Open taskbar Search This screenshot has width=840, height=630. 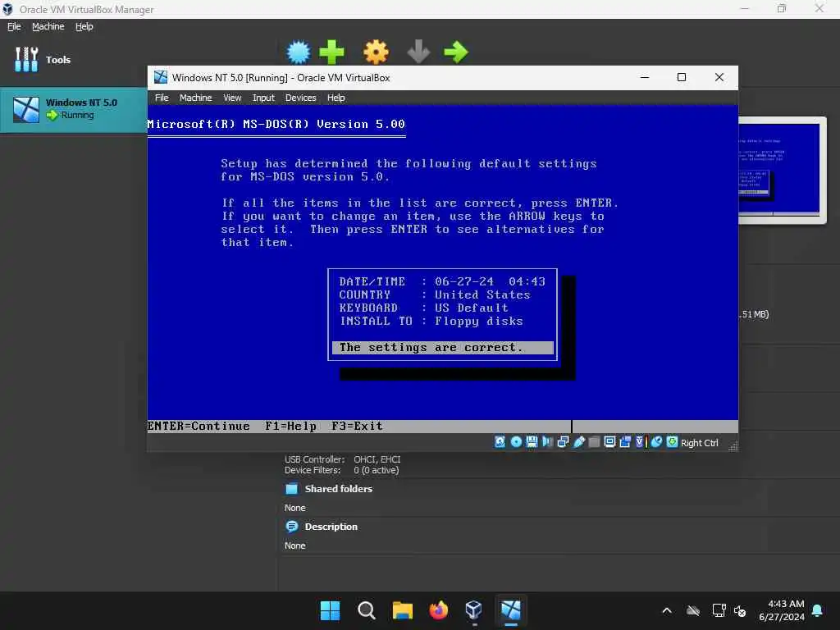(367, 610)
